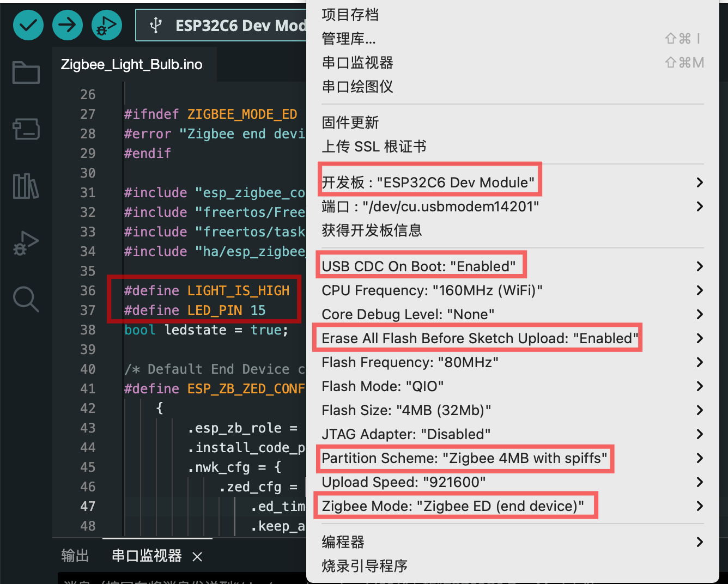The width and height of the screenshot is (728, 584).
Task: Expand 端口: "/dev/cu.usbmodem14201" submenu
Action: 512,206
